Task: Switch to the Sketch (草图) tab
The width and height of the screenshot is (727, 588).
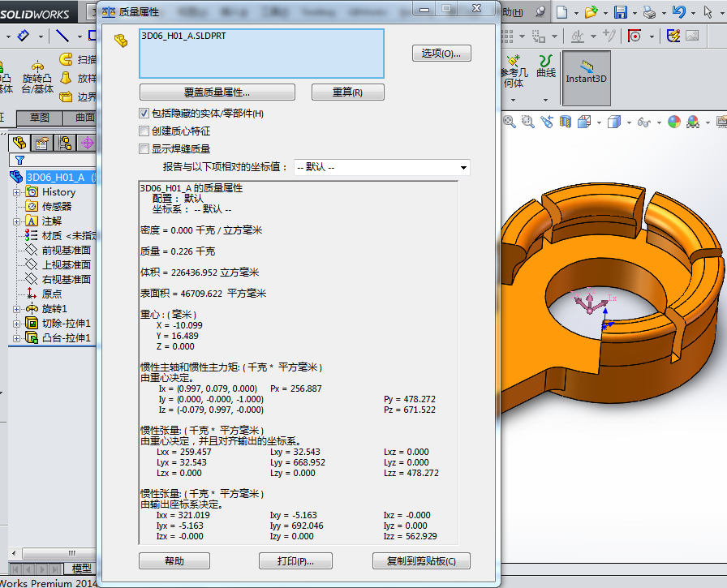Action: click(40, 118)
